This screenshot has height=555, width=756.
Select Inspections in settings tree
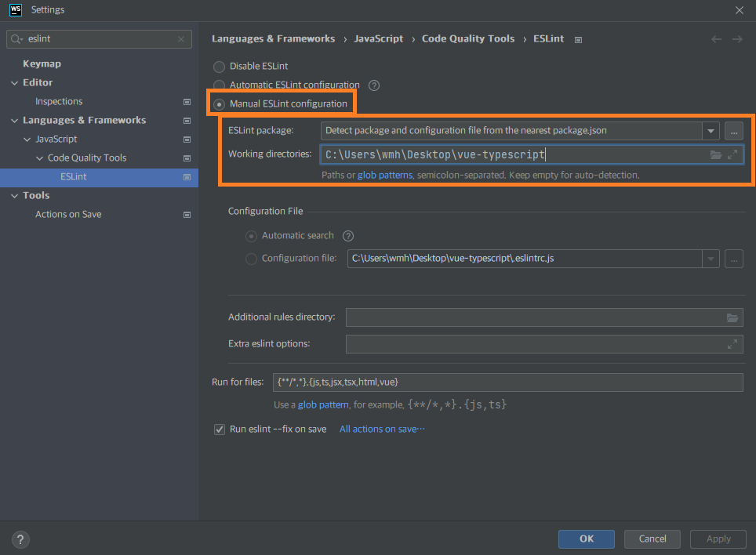pyautogui.click(x=59, y=102)
